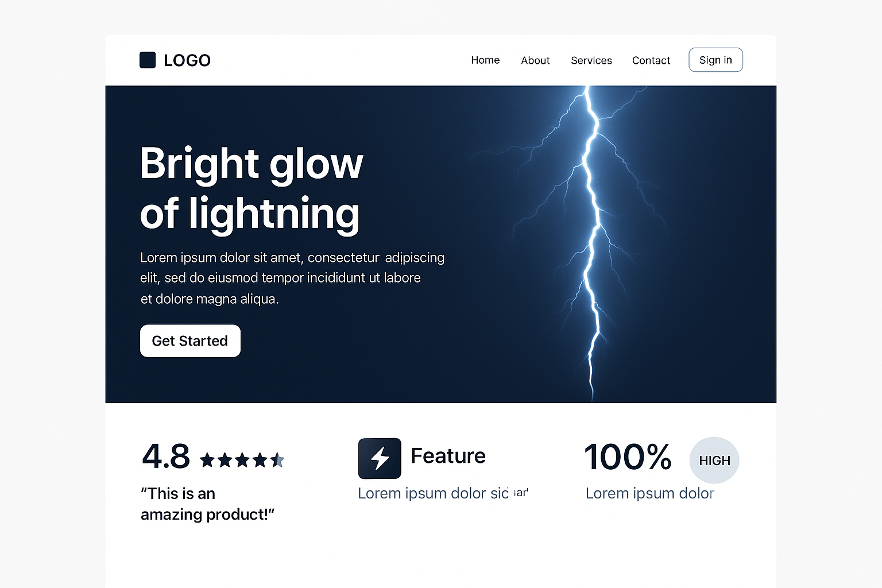Open the Services nav link

pos(591,60)
